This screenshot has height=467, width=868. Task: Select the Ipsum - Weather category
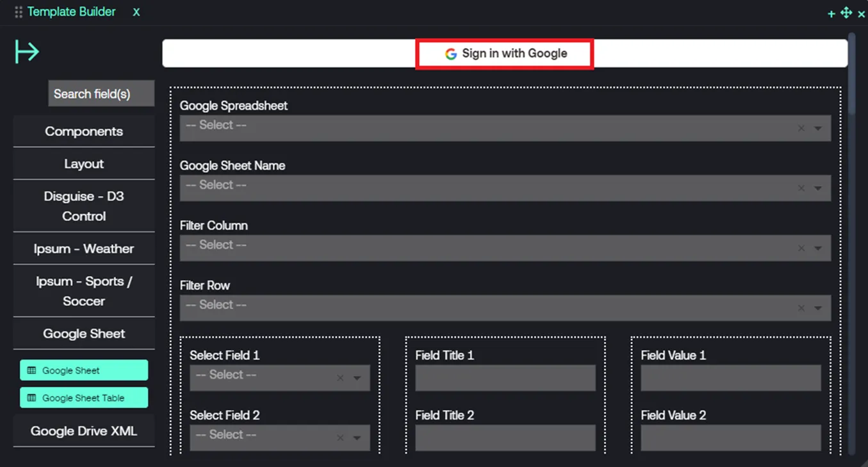[84, 249]
